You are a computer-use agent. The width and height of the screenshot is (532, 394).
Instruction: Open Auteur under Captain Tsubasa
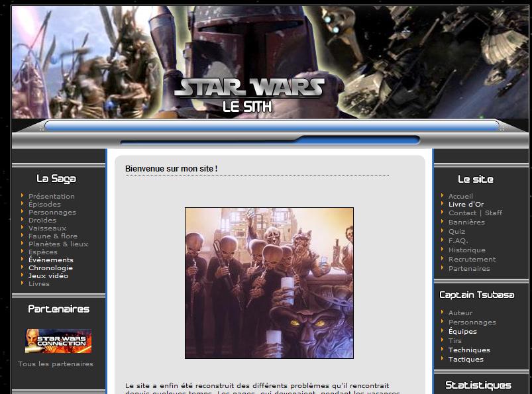tap(460, 313)
